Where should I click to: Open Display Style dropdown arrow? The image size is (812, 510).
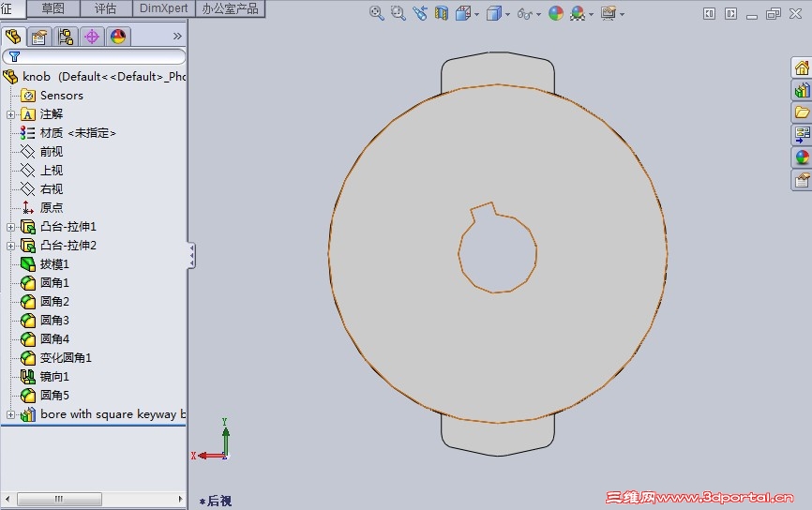(x=507, y=14)
